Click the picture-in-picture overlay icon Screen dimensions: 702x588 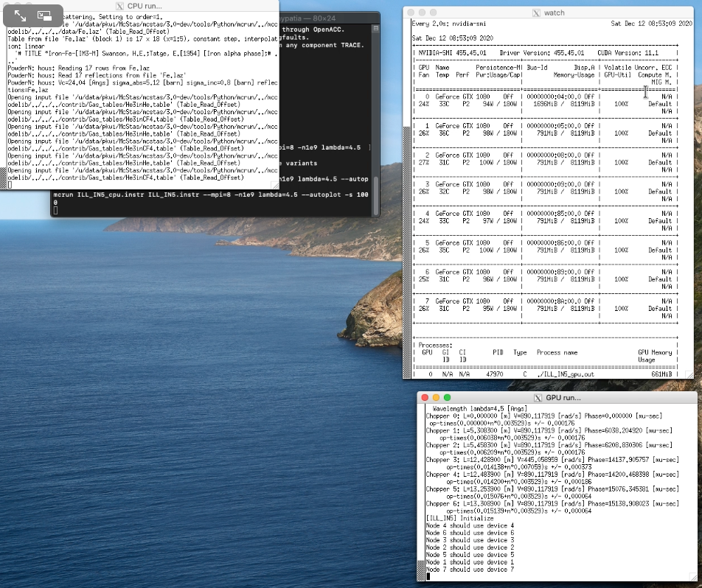(44, 15)
